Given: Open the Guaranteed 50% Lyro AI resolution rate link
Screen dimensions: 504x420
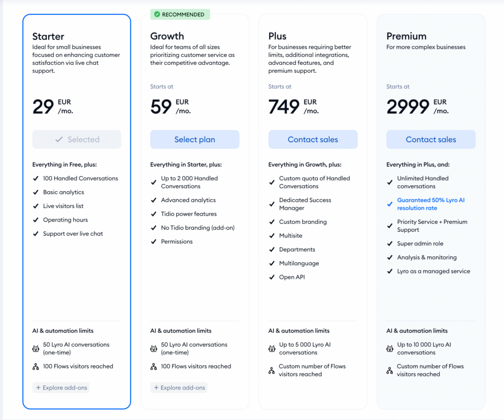Looking at the screenshot, I should 431,204.
